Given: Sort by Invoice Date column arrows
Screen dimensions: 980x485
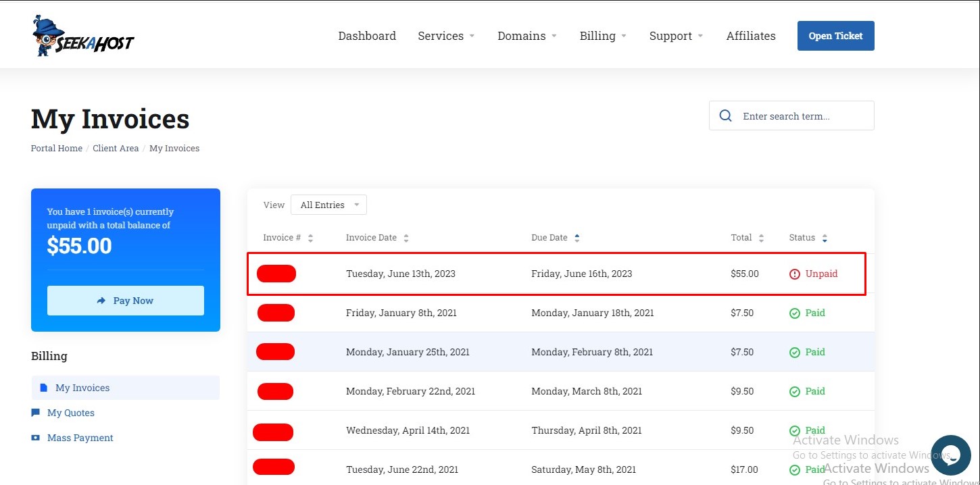Looking at the screenshot, I should tap(406, 238).
